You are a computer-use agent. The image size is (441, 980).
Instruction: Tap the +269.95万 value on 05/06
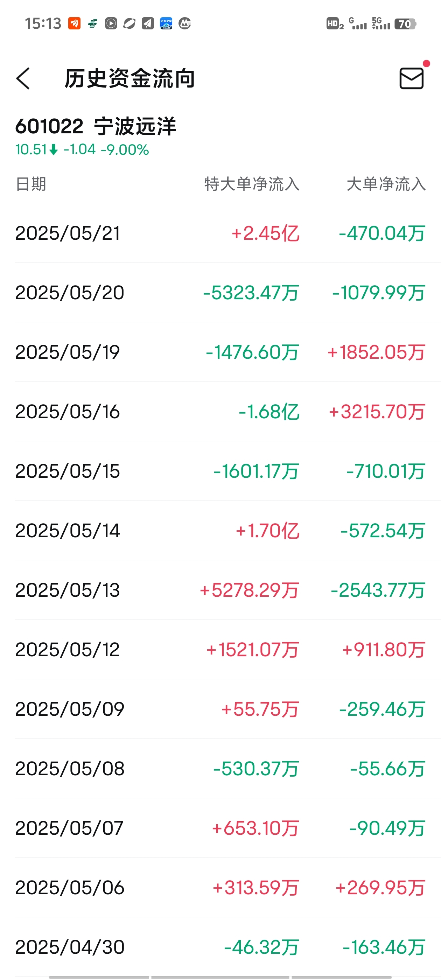tap(380, 888)
